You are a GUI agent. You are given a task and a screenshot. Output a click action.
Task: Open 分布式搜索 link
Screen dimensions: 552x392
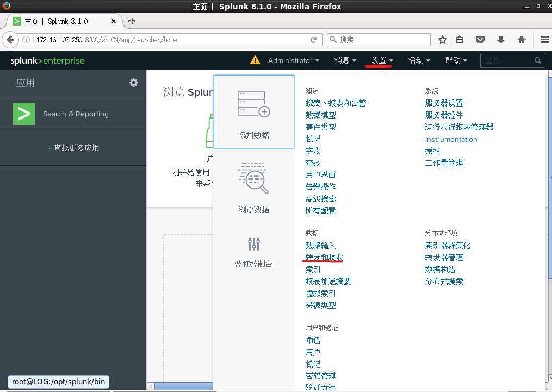pyautogui.click(x=444, y=282)
